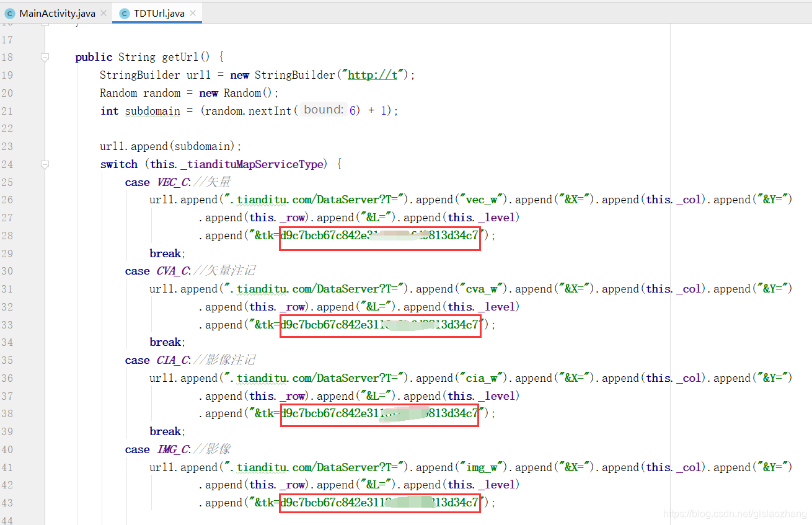
Task: Click ".tianditu.com/DataServer?T=" string on line 41
Action: (314, 467)
